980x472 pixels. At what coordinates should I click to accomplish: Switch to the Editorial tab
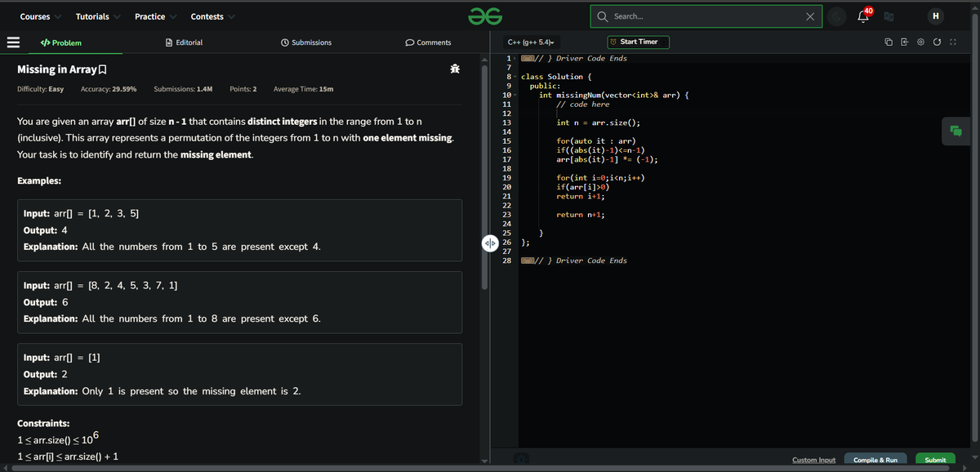click(x=184, y=42)
